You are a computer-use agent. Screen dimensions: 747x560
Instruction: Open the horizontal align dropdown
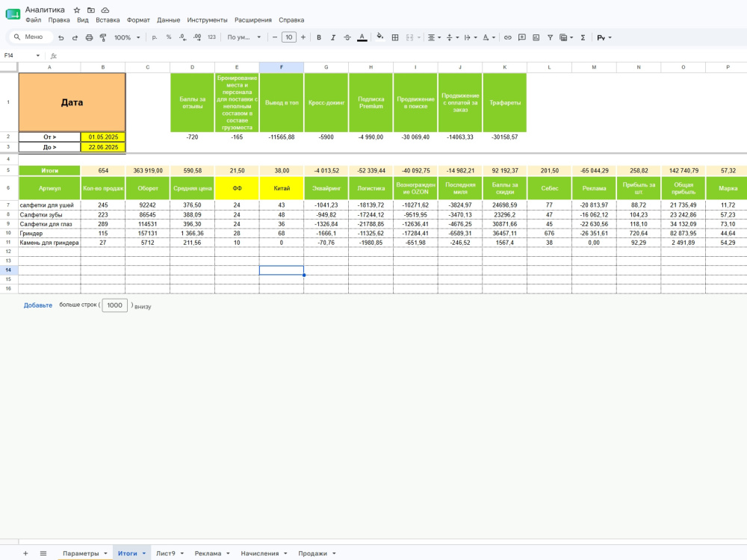tap(434, 37)
